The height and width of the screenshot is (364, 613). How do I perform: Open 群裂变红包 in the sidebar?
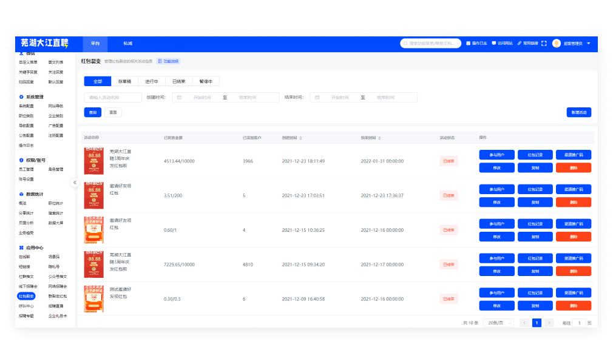click(x=57, y=296)
